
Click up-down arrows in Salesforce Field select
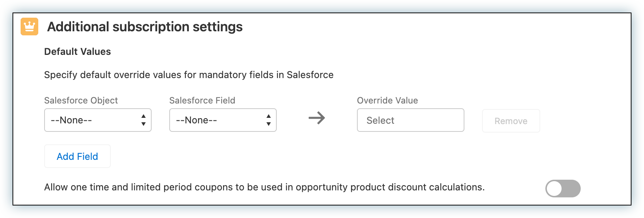point(269,120)
